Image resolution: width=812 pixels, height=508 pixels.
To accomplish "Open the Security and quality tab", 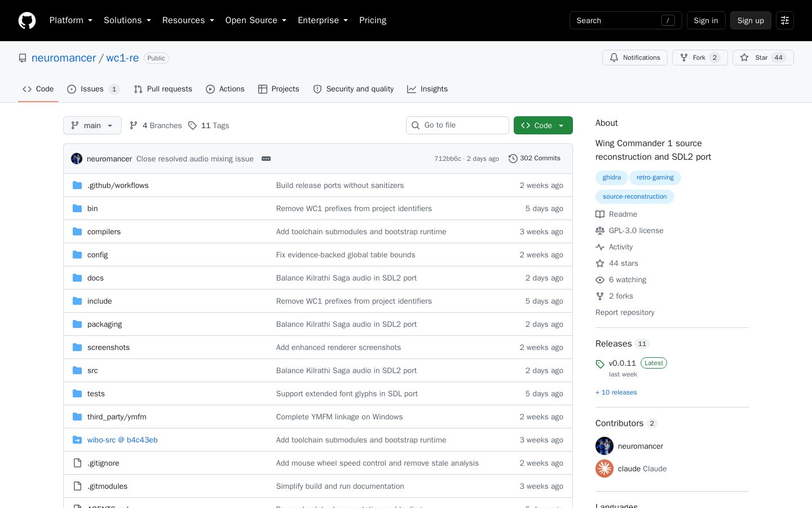I will tap(354, 89).
